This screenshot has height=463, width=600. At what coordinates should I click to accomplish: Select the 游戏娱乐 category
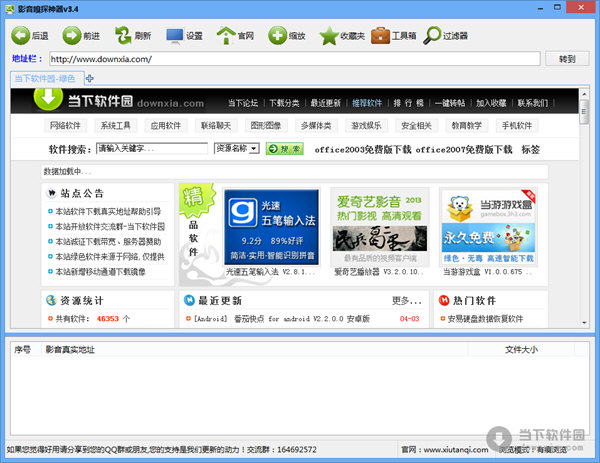coord(366,126)
